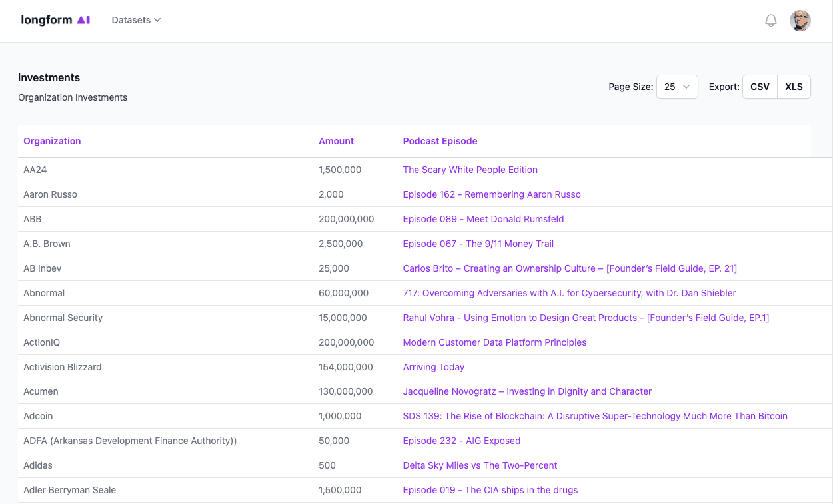Go to the longform AI logo home

(55, 20)
